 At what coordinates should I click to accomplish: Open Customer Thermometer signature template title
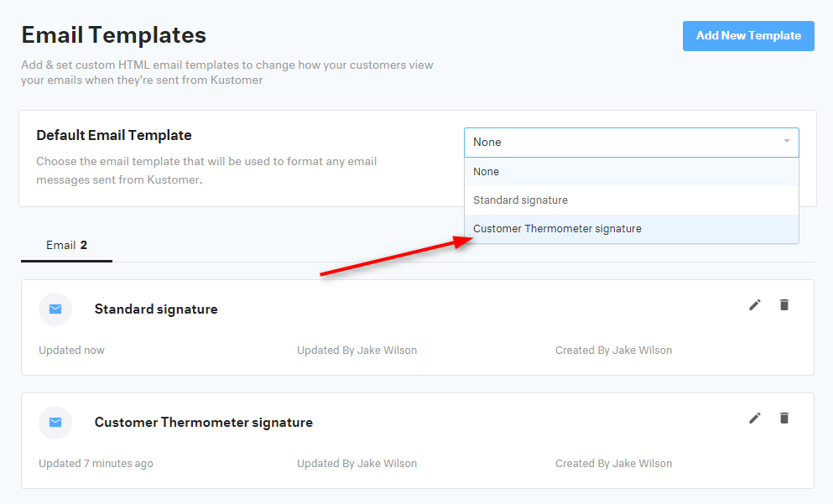tap(204, 422)
